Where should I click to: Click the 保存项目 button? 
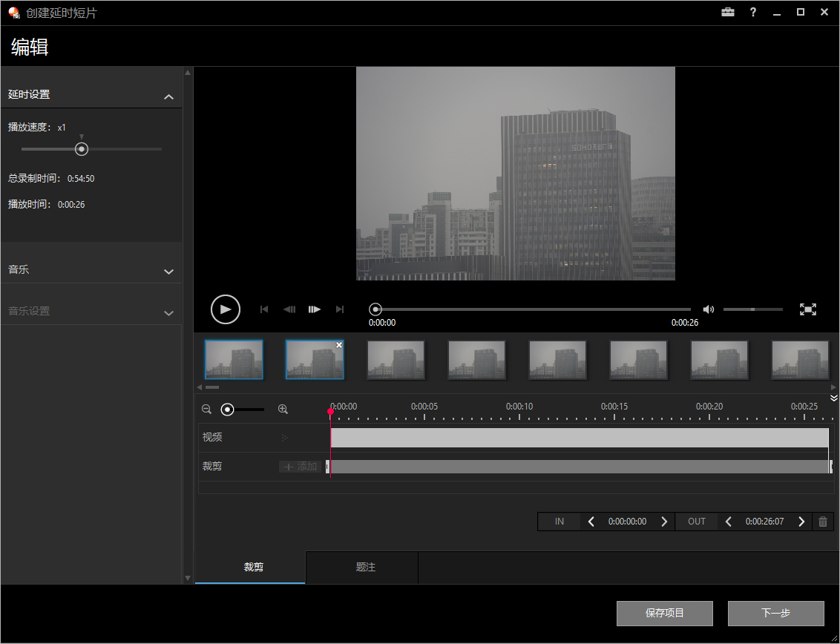tap(664, 614)
